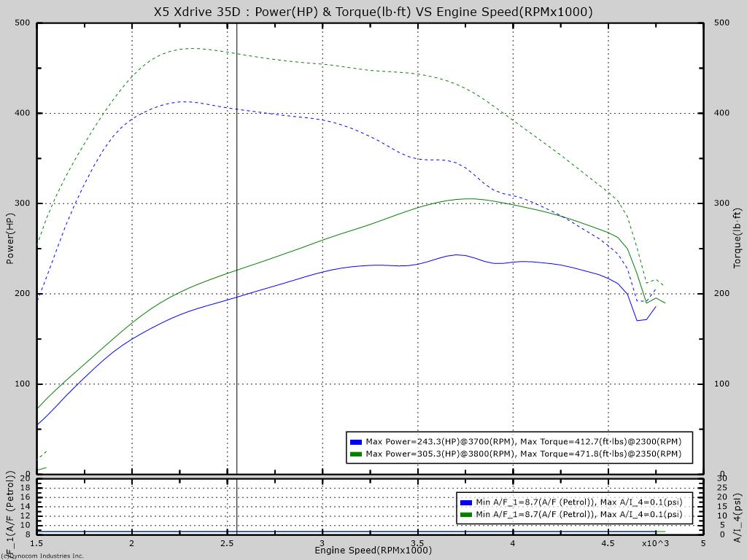Image resolution: width=747 pixels, height=560 pixels.
Task: Click the x10^3 multiplier label
Action: [x=655, y=544]
